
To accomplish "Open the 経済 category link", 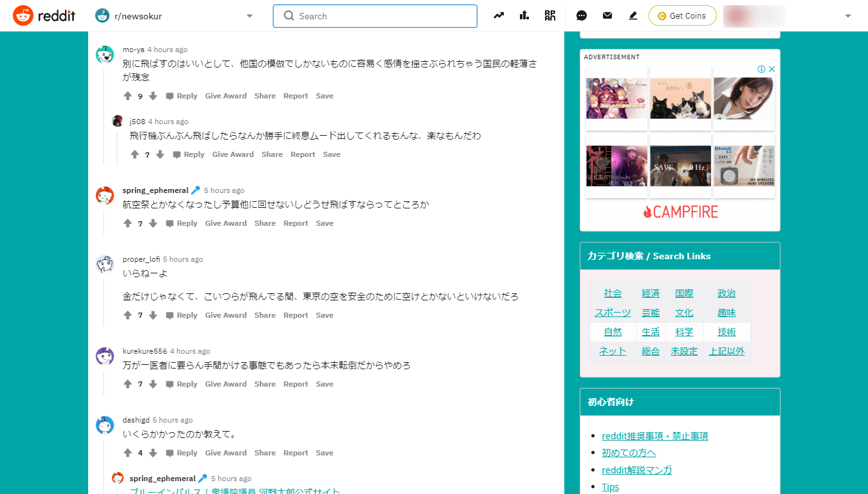I will click(x=651, y=293).
